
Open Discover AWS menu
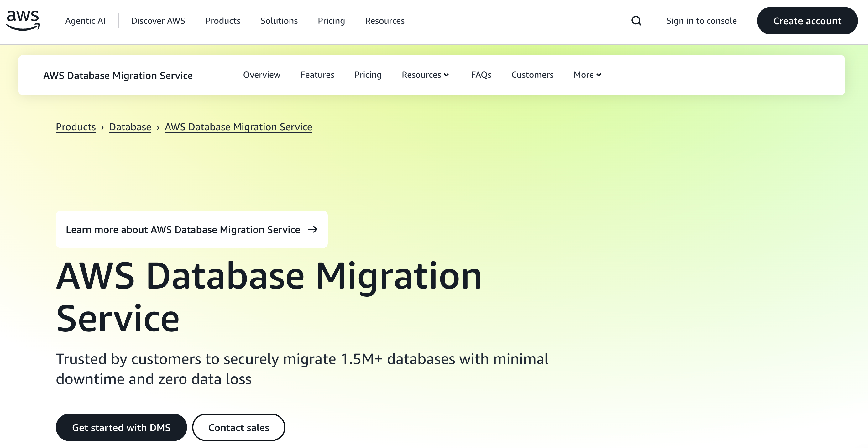[x=158, y=21]
